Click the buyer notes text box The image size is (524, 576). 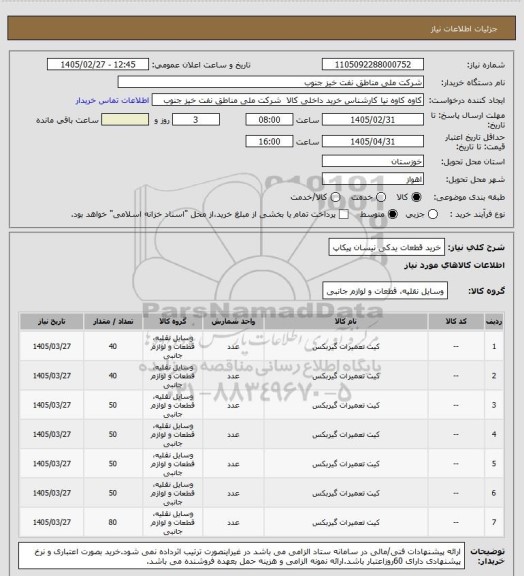coord(241,556)
